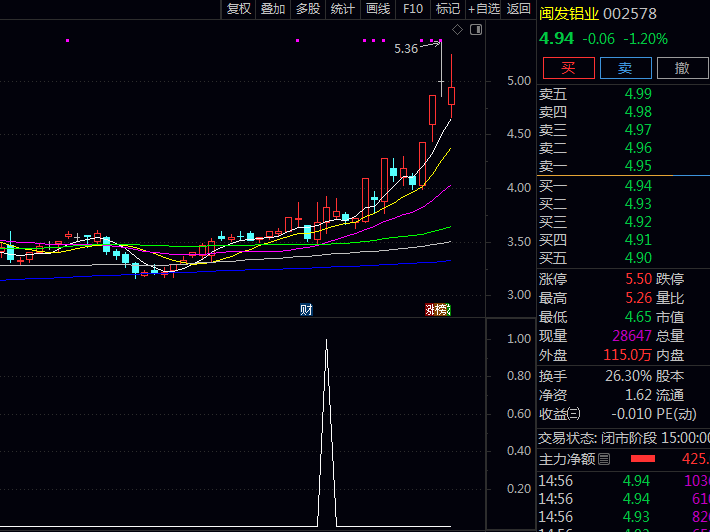
Task: Select the 卖一 ask price 4.95
Action: (x=624, y=166)
